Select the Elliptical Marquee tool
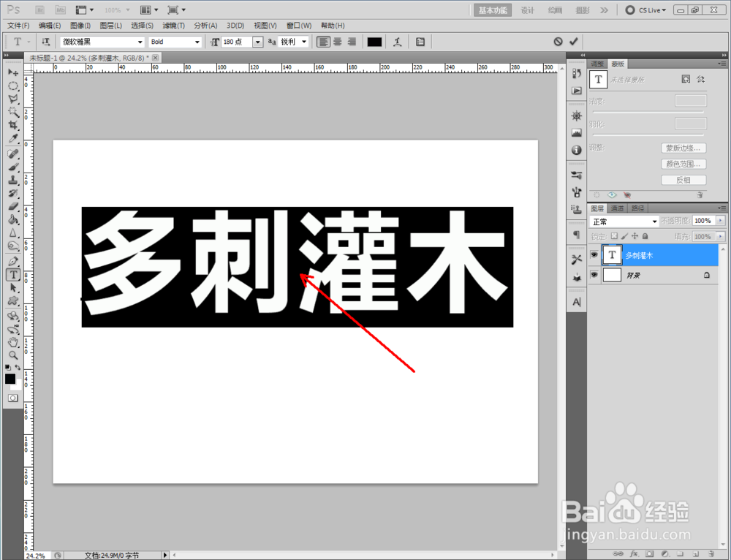The height and width of the screenshot is (560, 731). tap(13, 86)
